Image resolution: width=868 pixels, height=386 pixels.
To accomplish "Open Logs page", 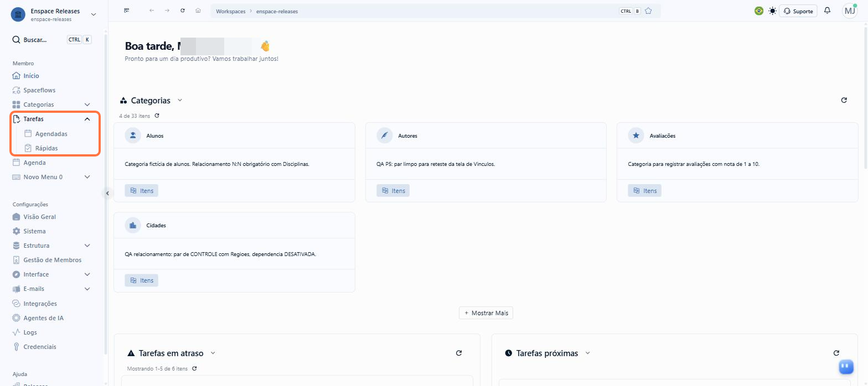I will point(30,332).
